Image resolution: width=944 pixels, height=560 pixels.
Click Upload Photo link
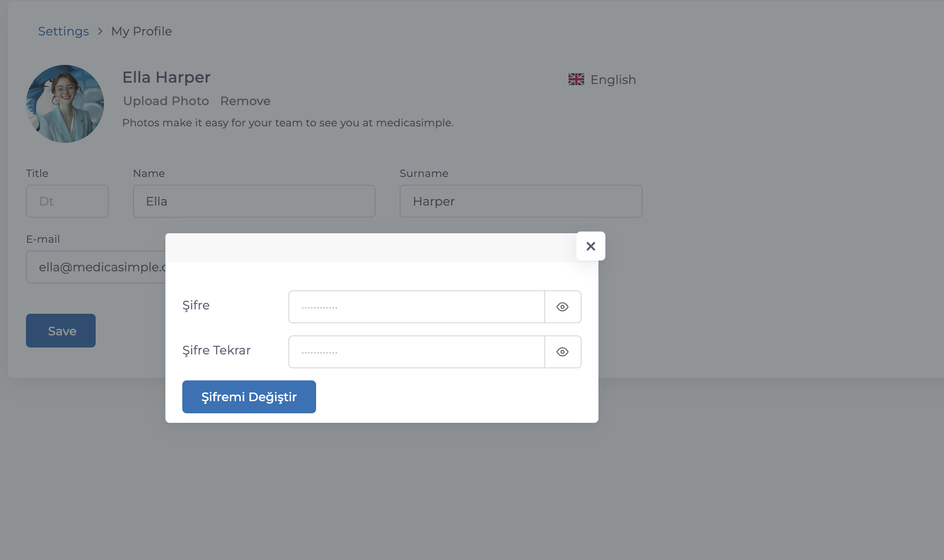pos(166,101)
